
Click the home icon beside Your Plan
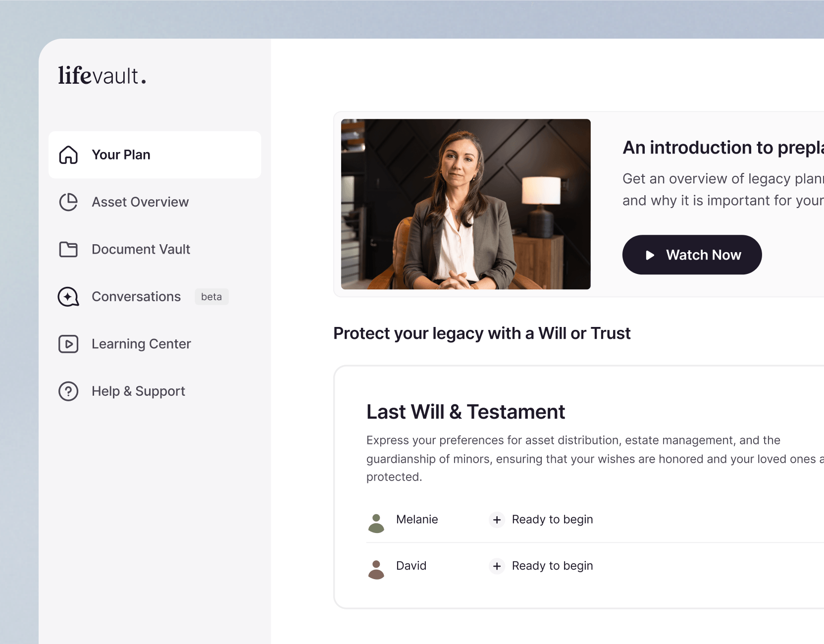(68, 155)
